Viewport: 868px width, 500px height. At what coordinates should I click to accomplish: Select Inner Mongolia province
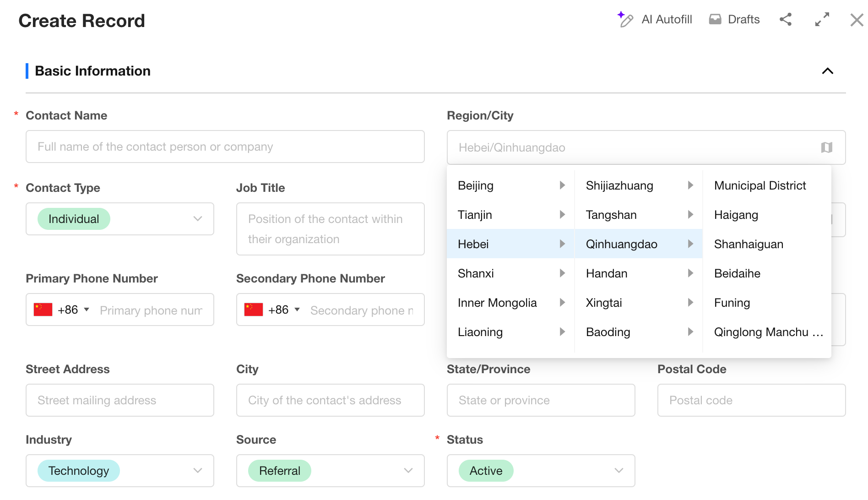(497, 303)
